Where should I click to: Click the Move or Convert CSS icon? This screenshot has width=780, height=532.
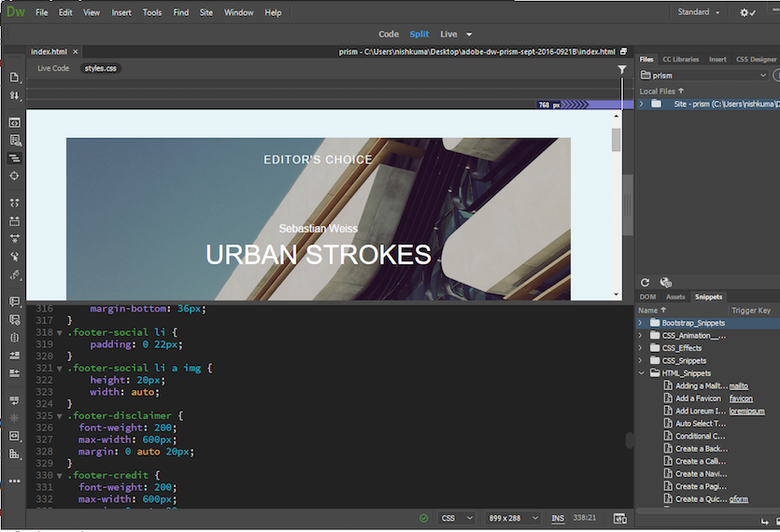tap(14, 436)
